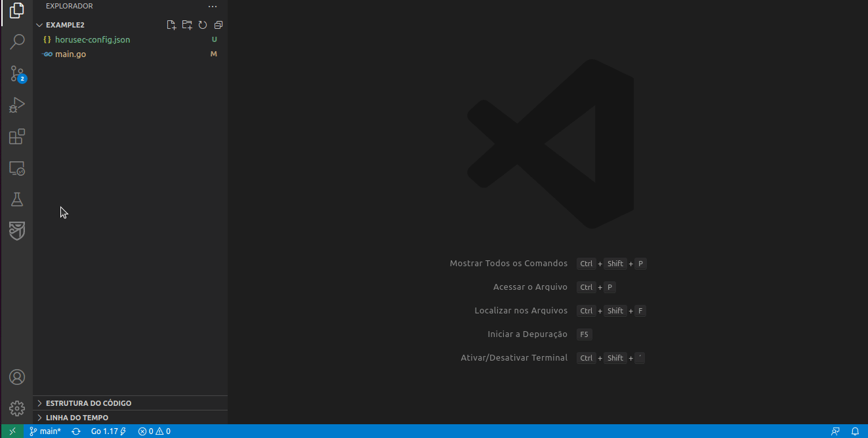Open notifications bell in status bar
The image size is (868, 438).
coord(855,431)
